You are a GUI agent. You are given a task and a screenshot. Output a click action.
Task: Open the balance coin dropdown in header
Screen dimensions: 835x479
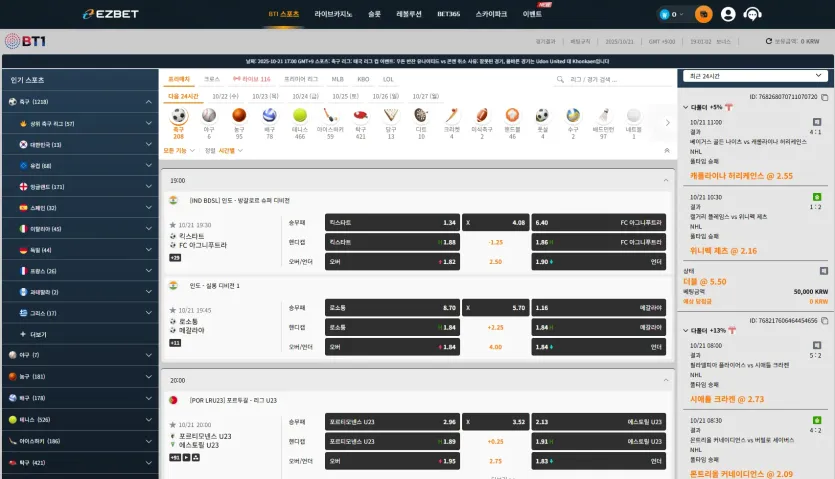672,14
